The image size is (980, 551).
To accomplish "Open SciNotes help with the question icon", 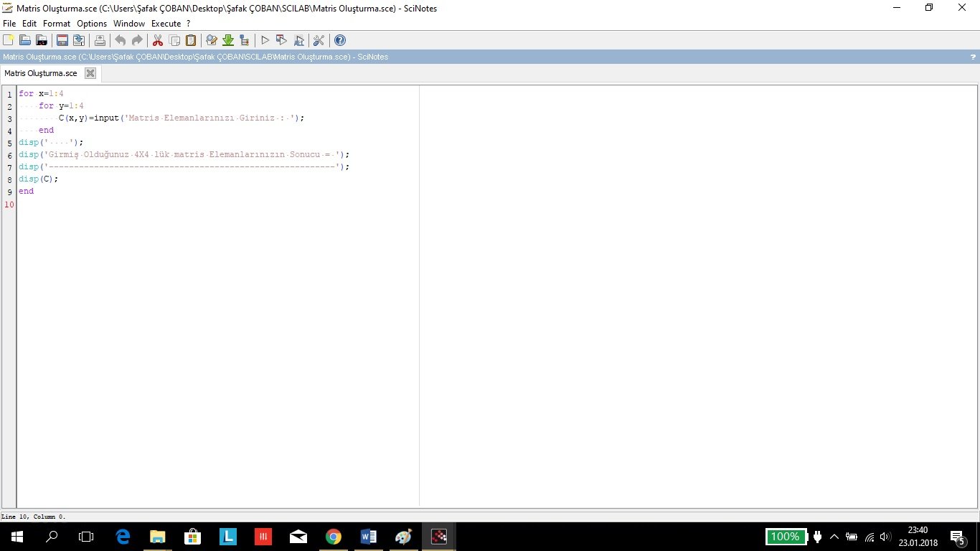I will click(340, 40).
